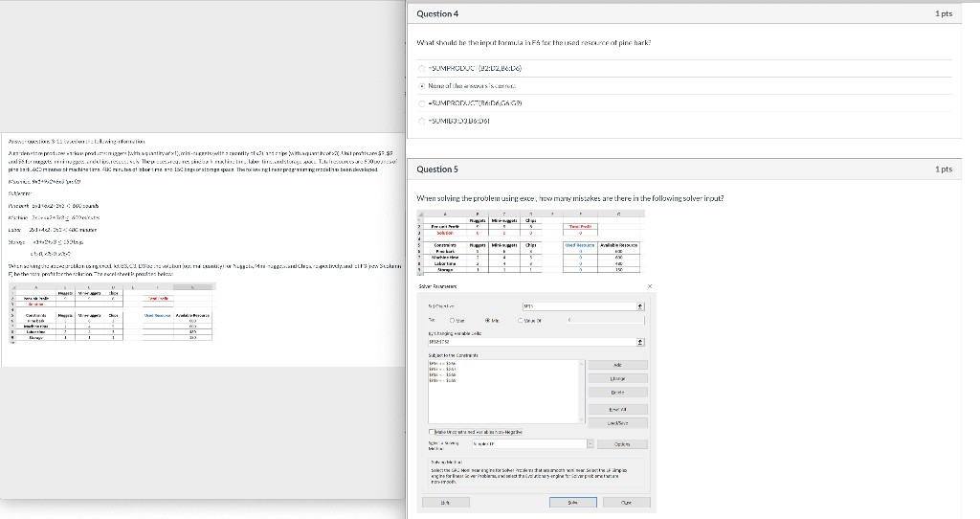This screenshot has height=519, width=980.
Task: Select the Max radio in Solver Parameters
Action: point(453,320)
